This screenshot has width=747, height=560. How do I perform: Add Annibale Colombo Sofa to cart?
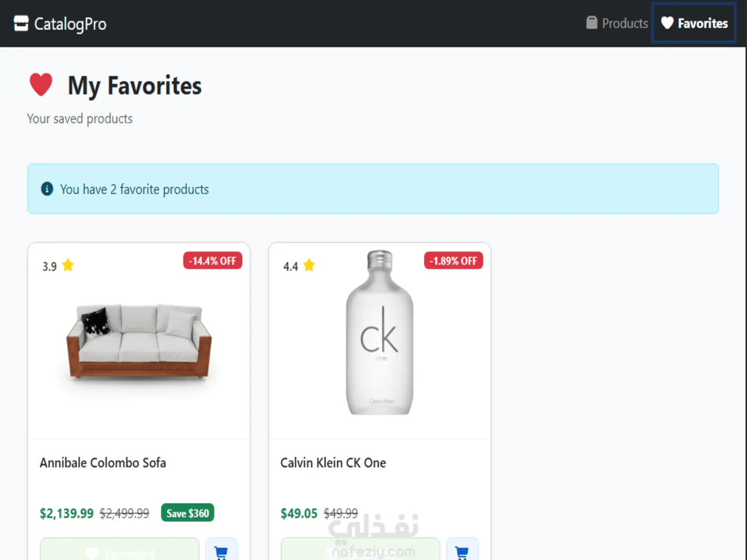tap(221, 551)
